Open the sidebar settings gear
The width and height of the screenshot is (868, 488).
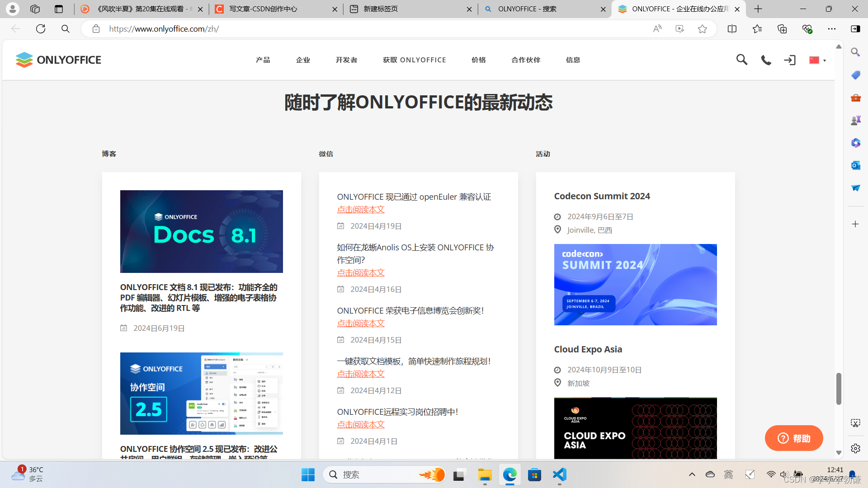click(x=855, y=448)
